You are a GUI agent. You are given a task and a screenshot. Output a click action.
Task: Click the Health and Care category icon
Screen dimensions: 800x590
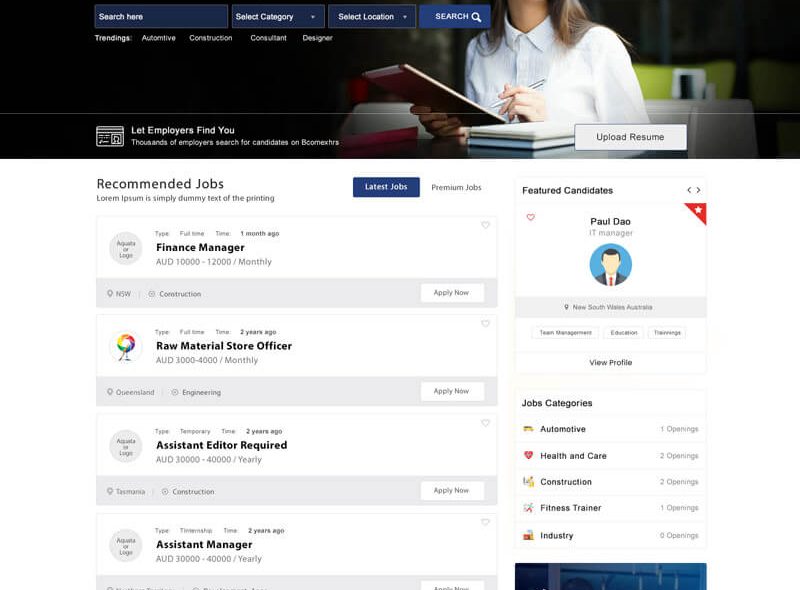coord(528,455)
